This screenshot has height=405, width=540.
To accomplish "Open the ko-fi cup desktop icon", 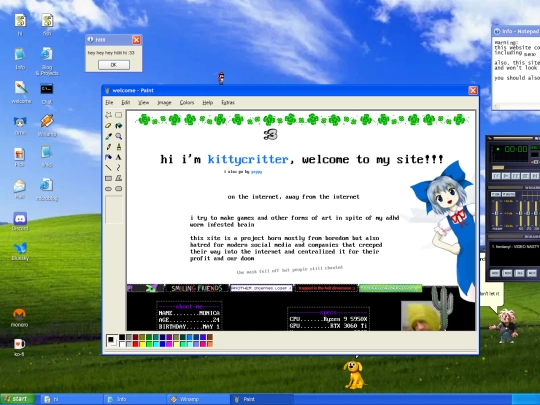I will click(x=19, y=347).
